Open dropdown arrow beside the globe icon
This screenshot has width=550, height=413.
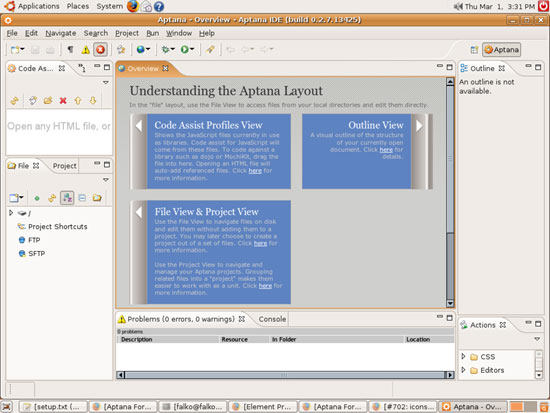tap(148, 49)
